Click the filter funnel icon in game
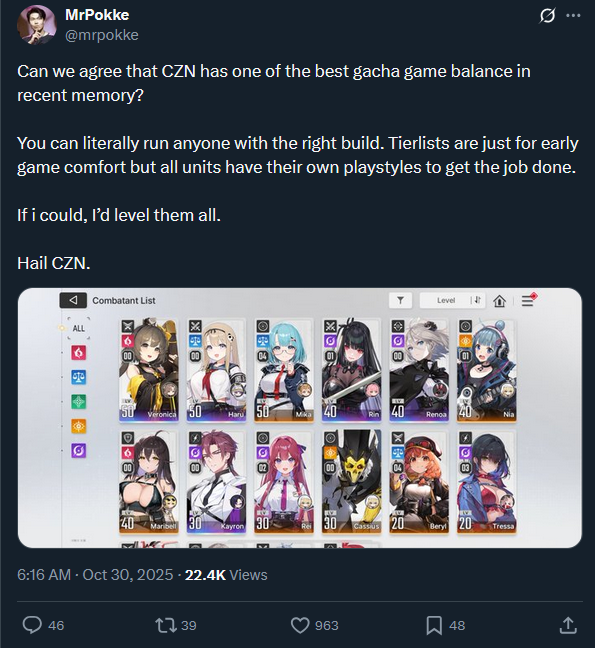595x648 pixels. [x=400, y=300]
